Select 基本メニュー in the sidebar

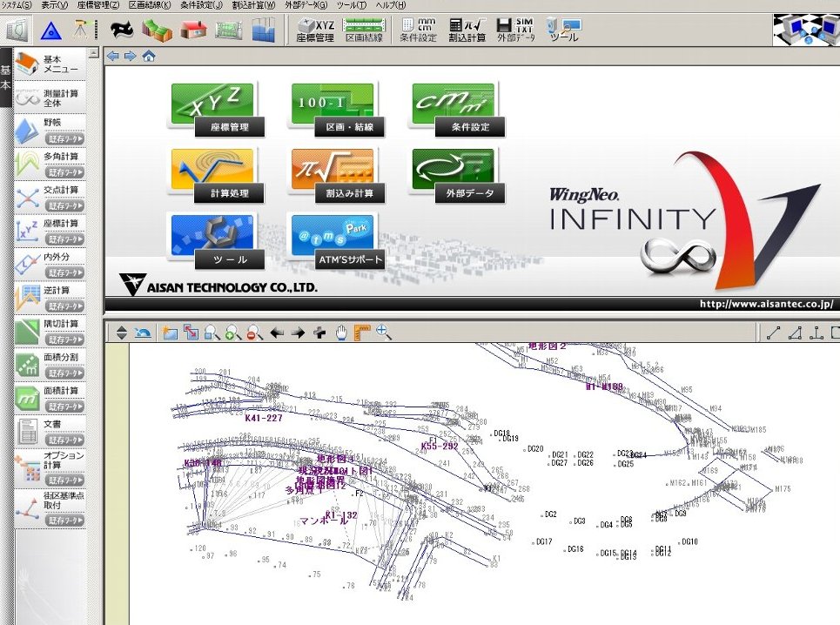point(50,64)
